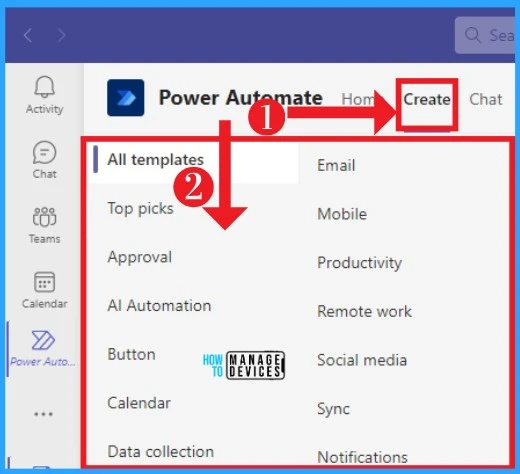Go forward with the right arrow
This screenshot has width=520, height=474.
(x=61, y=35)
